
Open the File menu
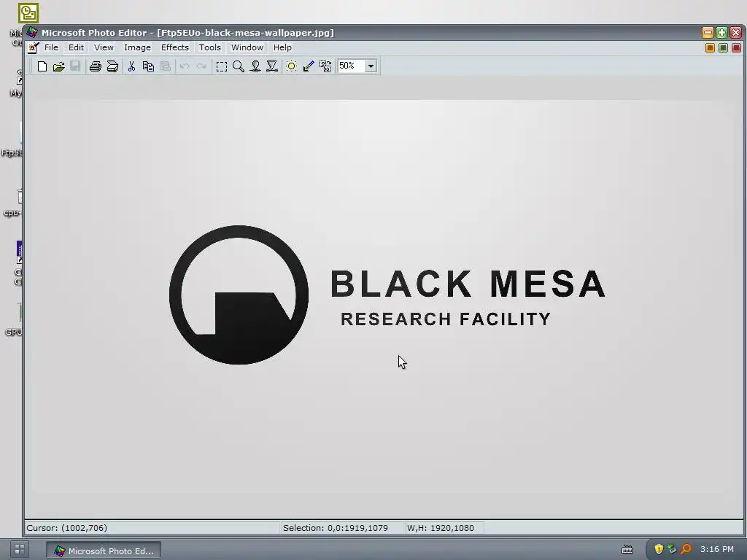(51, 47)
